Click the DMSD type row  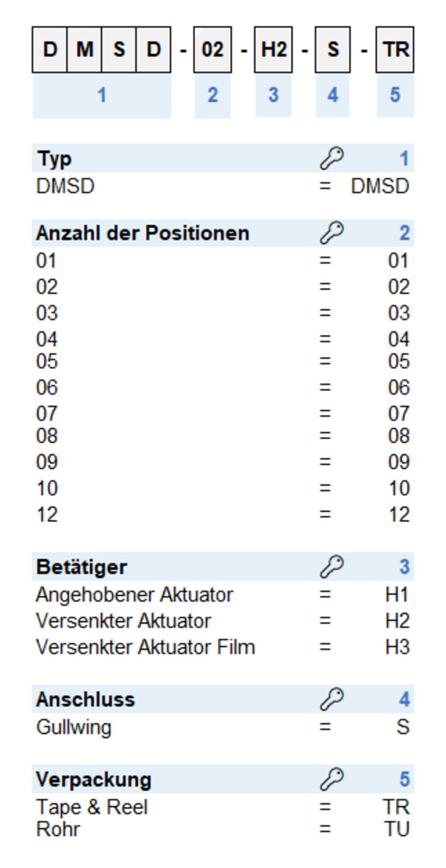[223, 186]
